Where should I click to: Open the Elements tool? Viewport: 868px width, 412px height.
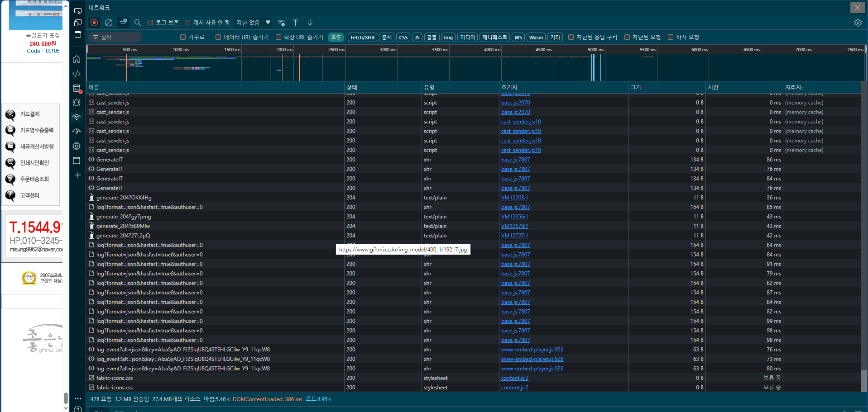pos(77,74)
